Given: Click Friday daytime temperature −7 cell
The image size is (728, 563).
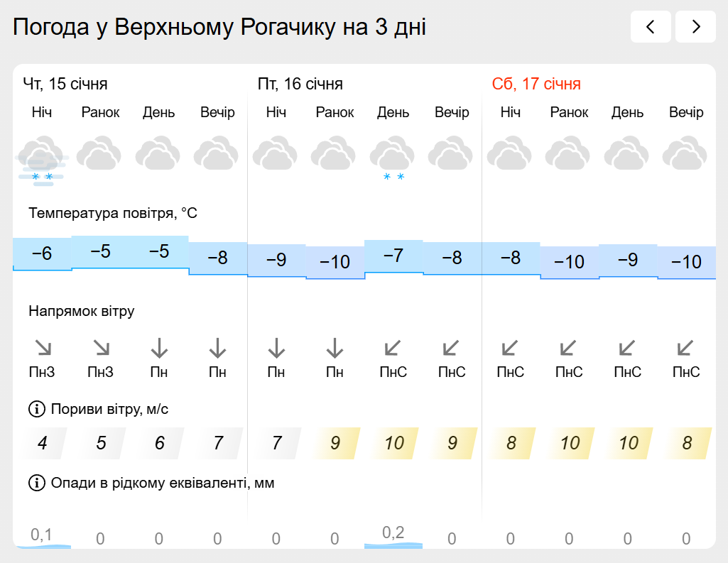Looking at the screenshot, I should coord(393,256).
